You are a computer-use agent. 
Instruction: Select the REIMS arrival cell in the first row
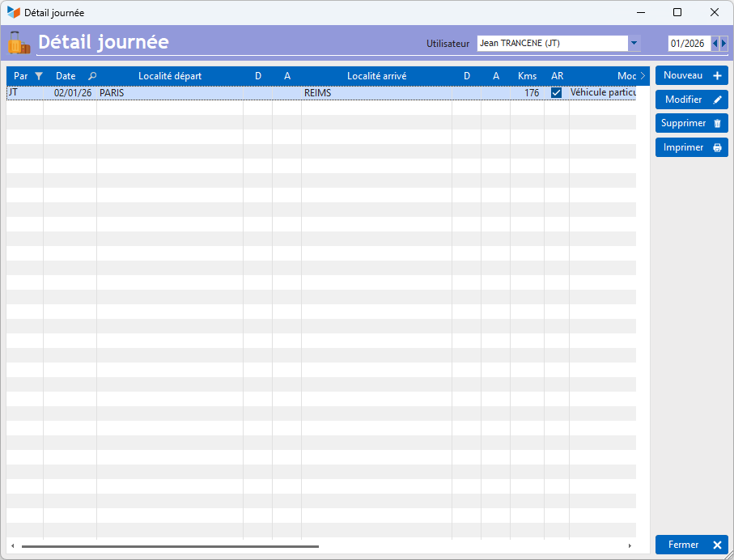pyautogui.click(x=375, y=93)
